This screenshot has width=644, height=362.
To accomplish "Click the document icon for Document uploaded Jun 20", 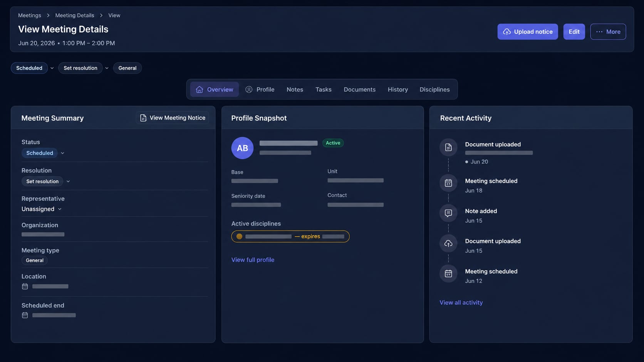I will pos(448,147).
